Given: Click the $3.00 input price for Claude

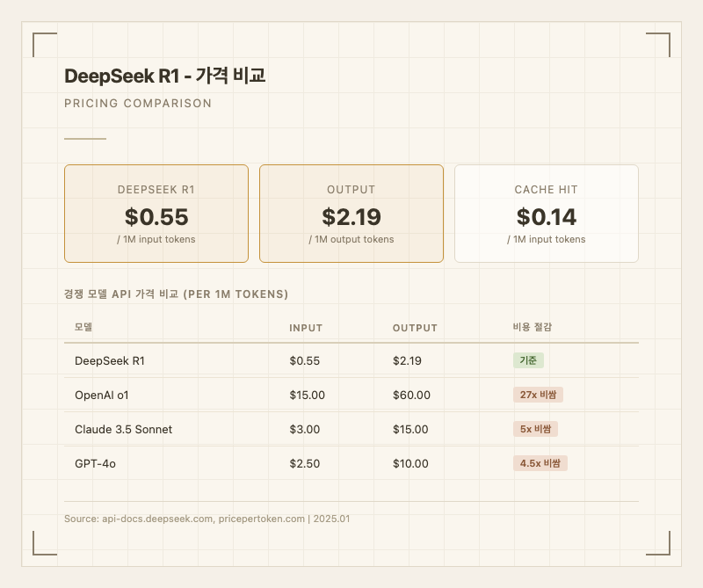Looking at the screenshot, I should click(304, 429).
